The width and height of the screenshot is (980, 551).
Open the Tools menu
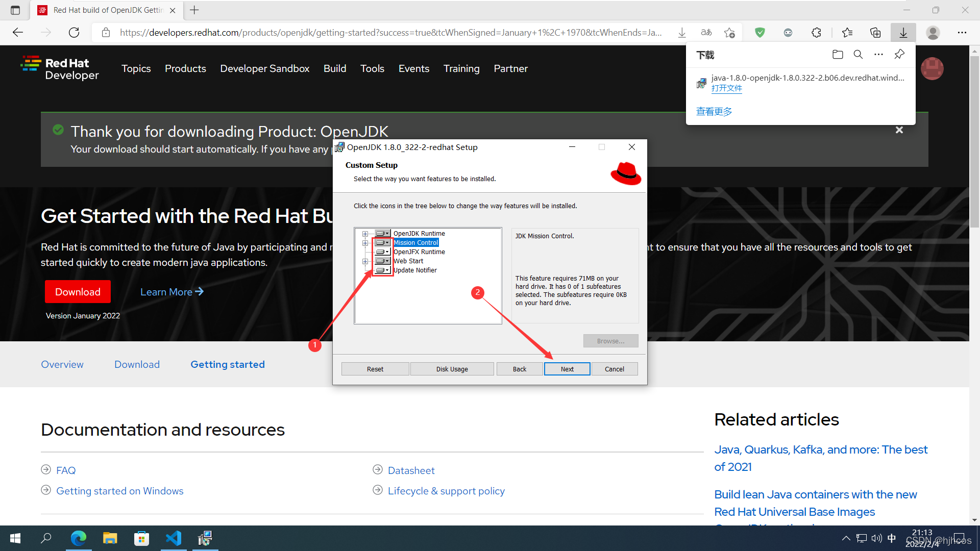[372, 68]
